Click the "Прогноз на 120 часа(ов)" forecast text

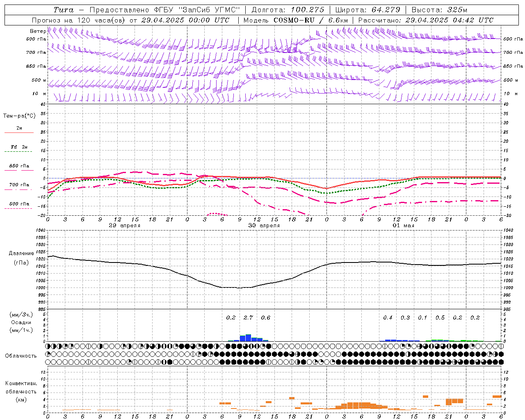tap(79, 20)
